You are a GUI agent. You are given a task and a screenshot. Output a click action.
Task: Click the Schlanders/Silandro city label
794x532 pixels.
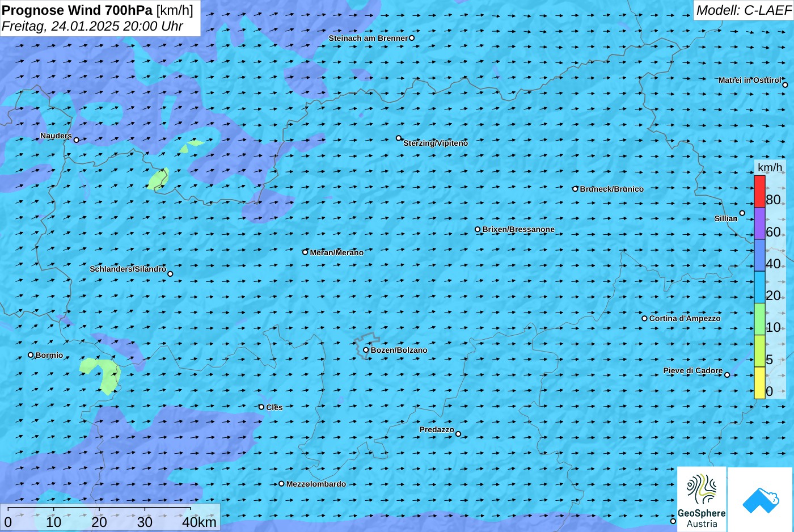click(128, 269)
